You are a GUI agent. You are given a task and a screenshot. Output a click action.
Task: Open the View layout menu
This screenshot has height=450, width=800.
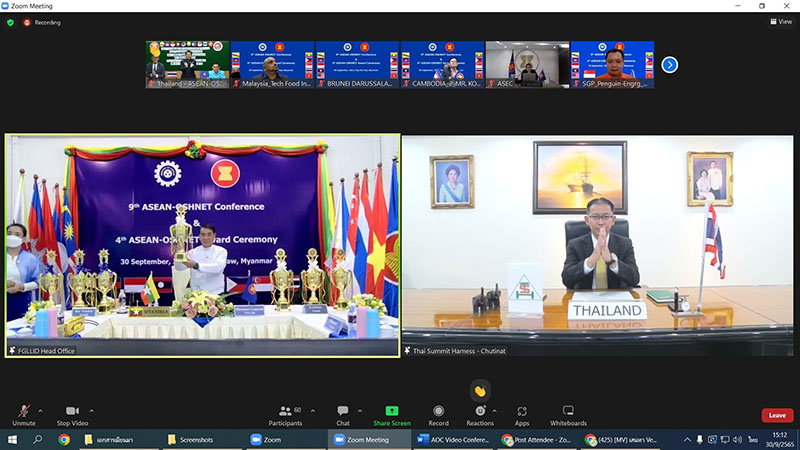coord(780,21)
